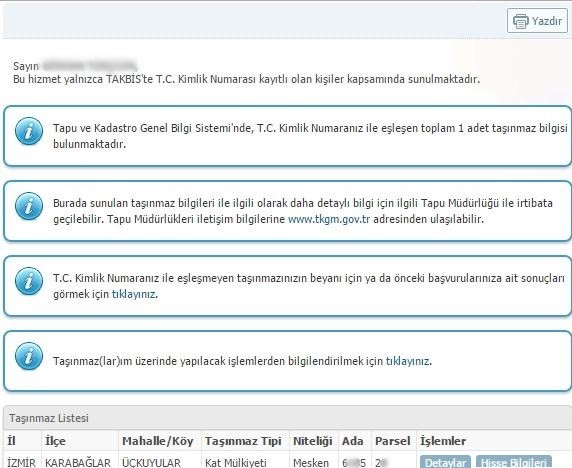Click the Niteliği column header
This screenshot has width=572, height=468.
pos(313,441)
